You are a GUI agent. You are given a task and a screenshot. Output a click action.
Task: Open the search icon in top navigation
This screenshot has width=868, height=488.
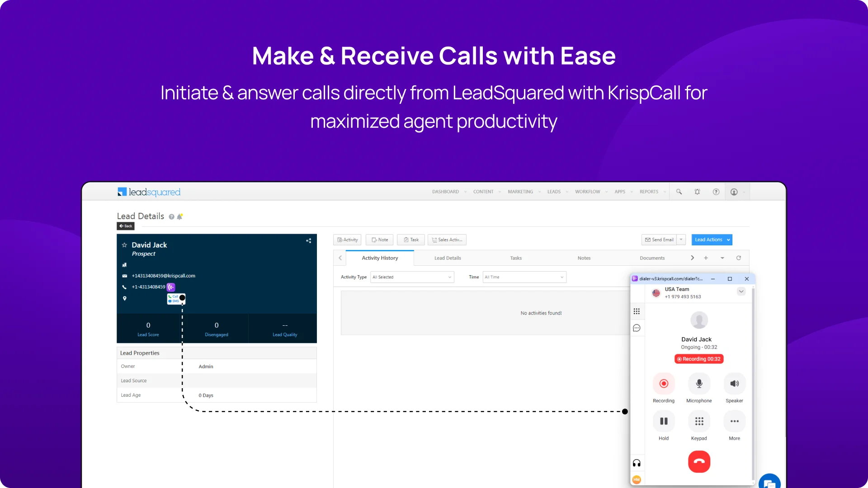(679, 192)
